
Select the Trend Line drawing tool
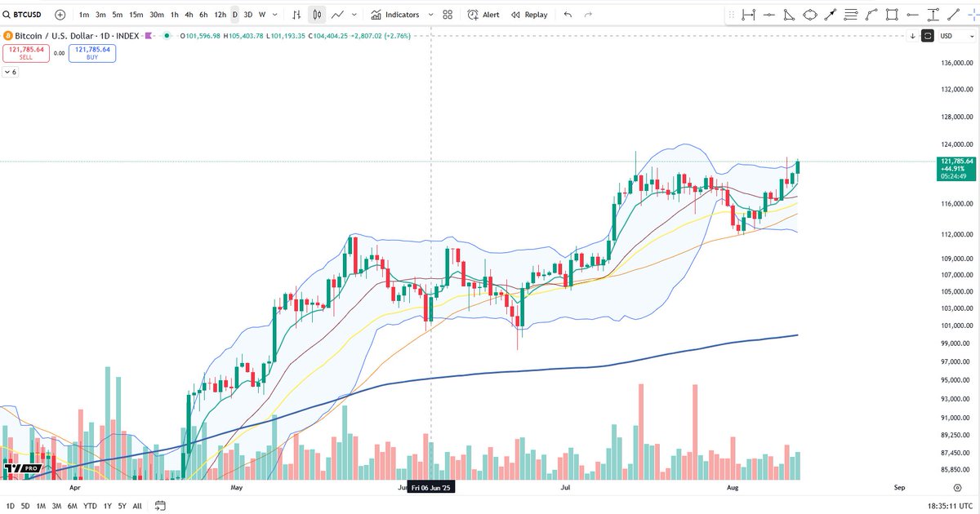click(x=953, y=14)
